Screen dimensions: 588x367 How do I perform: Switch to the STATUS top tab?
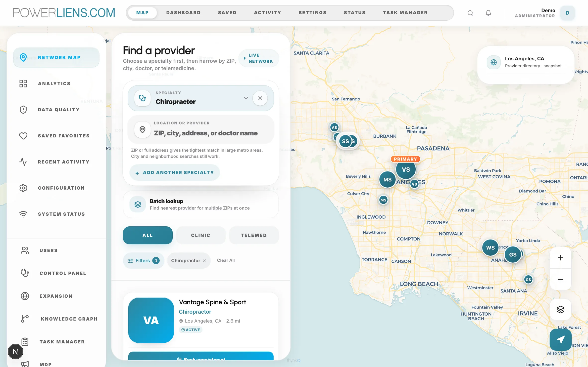355,13
